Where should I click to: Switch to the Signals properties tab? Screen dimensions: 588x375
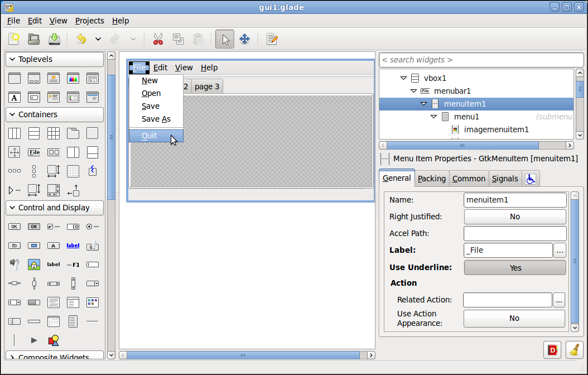(505, 179)
